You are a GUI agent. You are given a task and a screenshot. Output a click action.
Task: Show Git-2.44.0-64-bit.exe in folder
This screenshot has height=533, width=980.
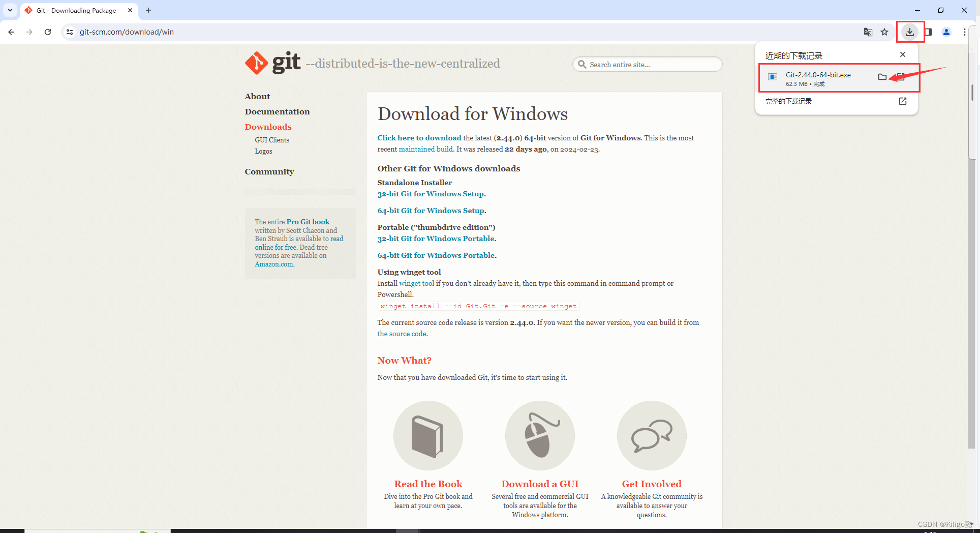point(882,77)
